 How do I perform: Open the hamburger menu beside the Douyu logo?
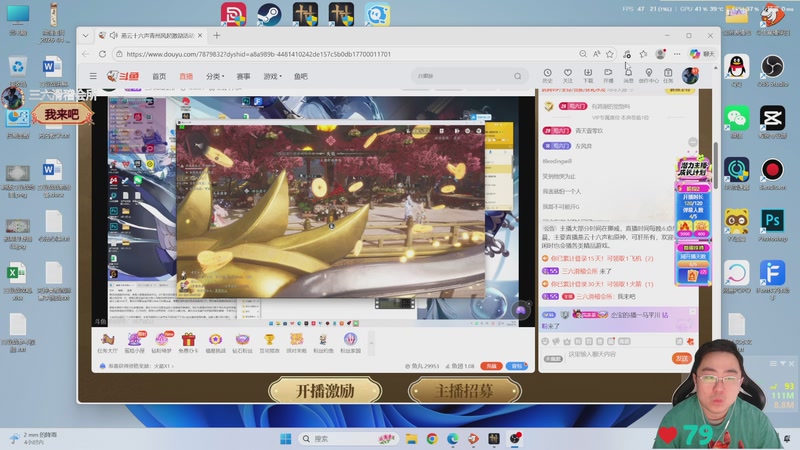93,76
